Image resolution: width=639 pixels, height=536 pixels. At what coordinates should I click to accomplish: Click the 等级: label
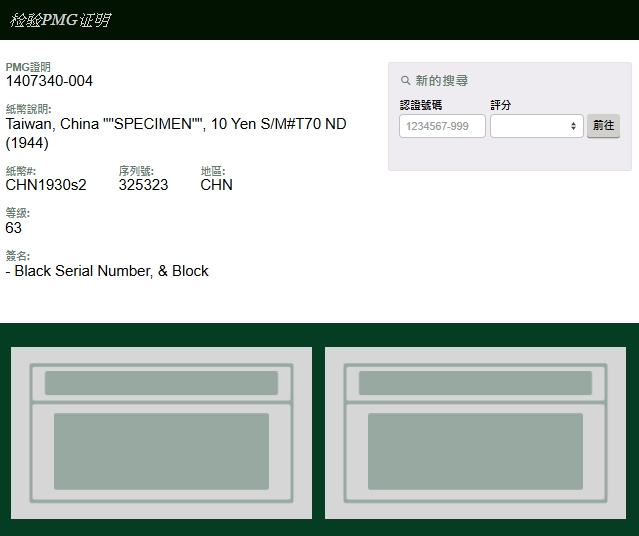18,213
